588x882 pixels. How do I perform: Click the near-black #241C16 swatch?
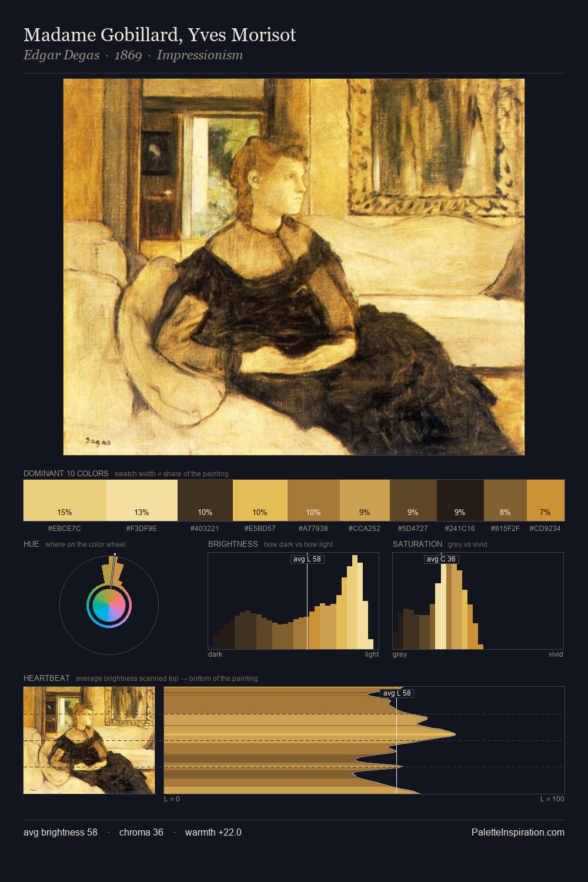(x=460, y=500)
